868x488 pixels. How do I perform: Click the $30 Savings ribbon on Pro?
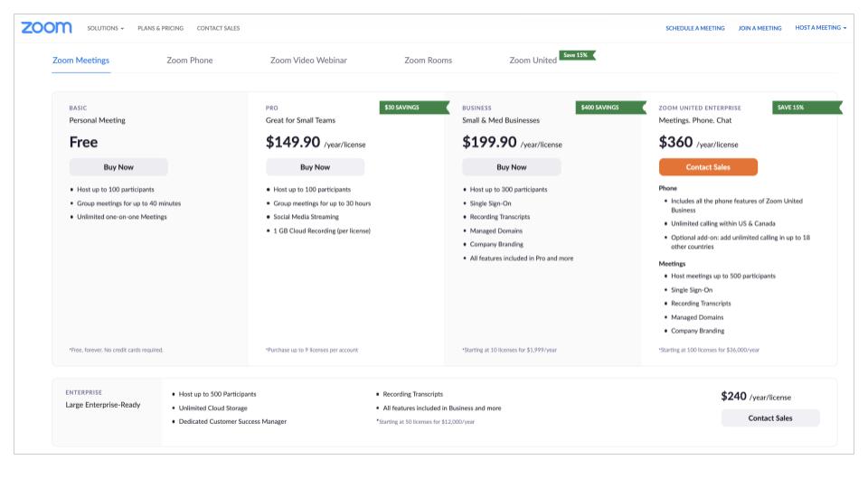[x=413, y=108]
